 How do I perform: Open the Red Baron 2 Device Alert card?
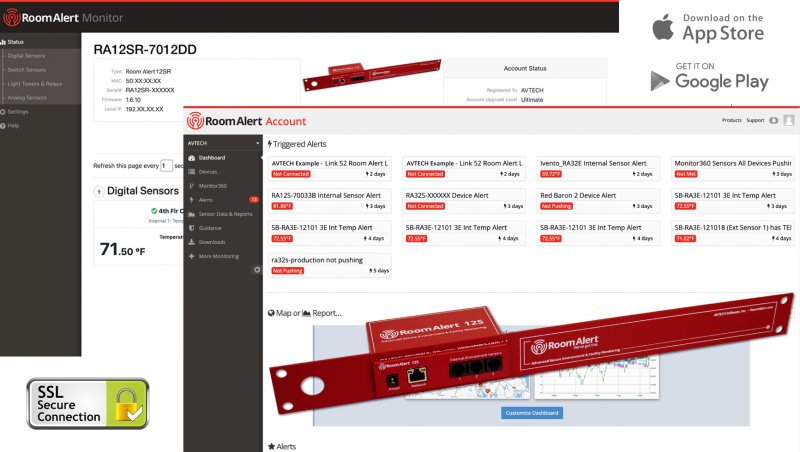coord(597,200)
